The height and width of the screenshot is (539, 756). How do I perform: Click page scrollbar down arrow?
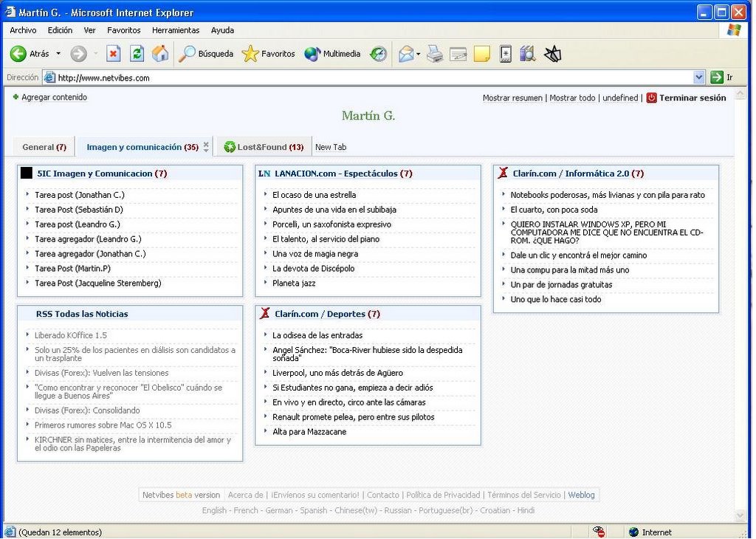tap(740, 515)
